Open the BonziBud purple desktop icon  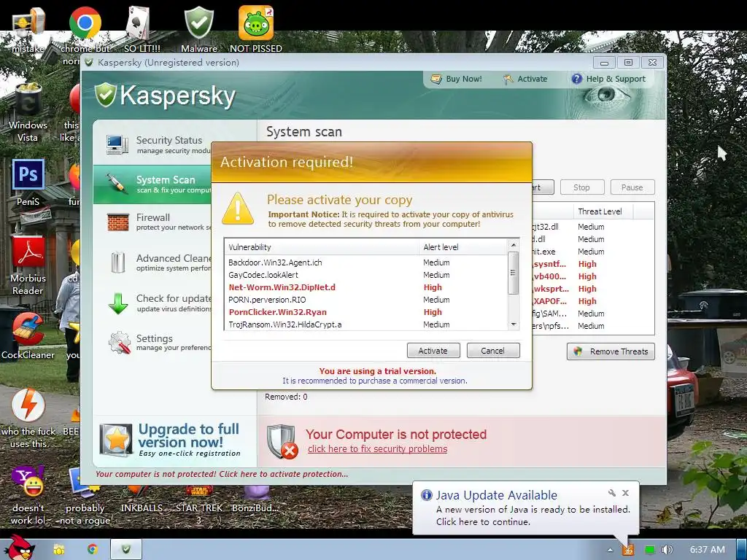pyautogui.click(x=256, y=492)
